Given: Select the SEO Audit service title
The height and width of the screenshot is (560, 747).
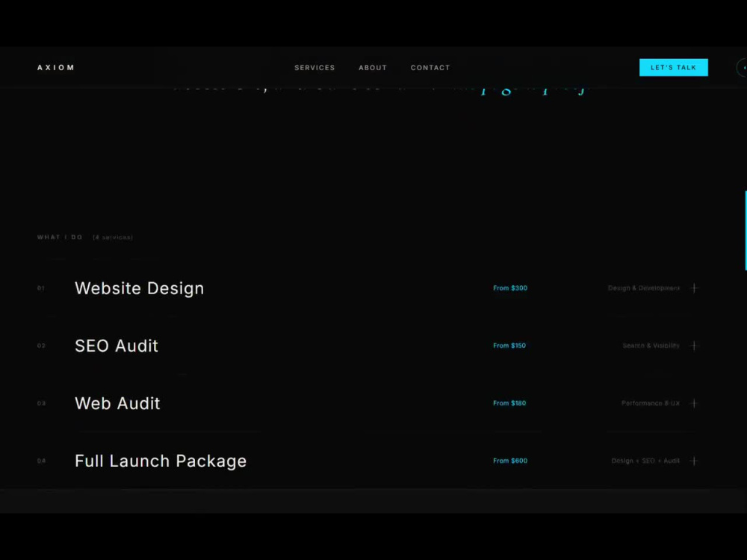Looking at the screenshot, I should pos(117,346).
